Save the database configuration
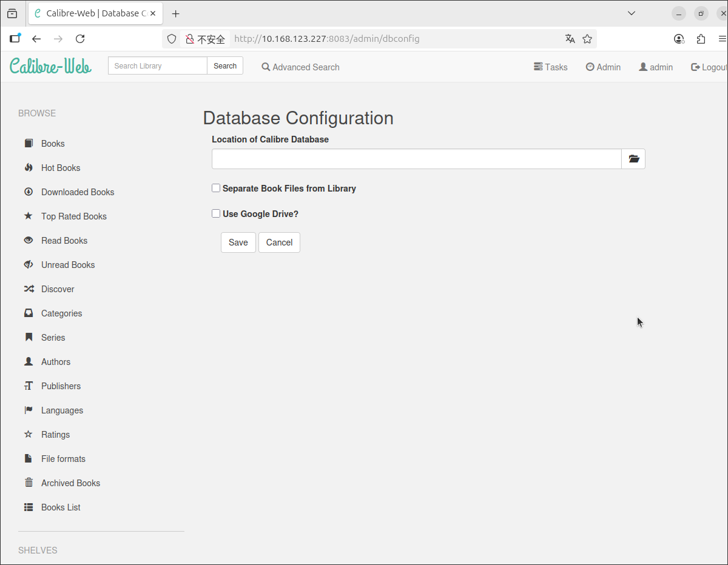This screenshot has height=565, width=728. [238, 242]
